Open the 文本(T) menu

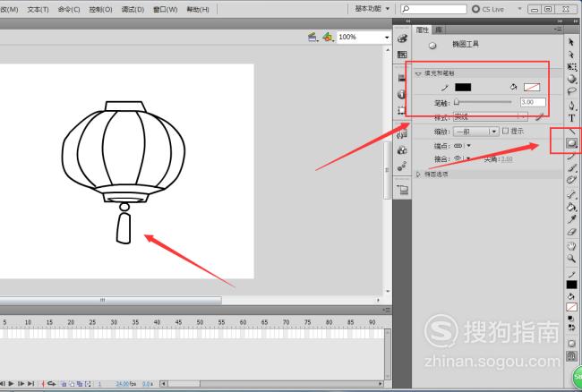[x=38, y=9]
